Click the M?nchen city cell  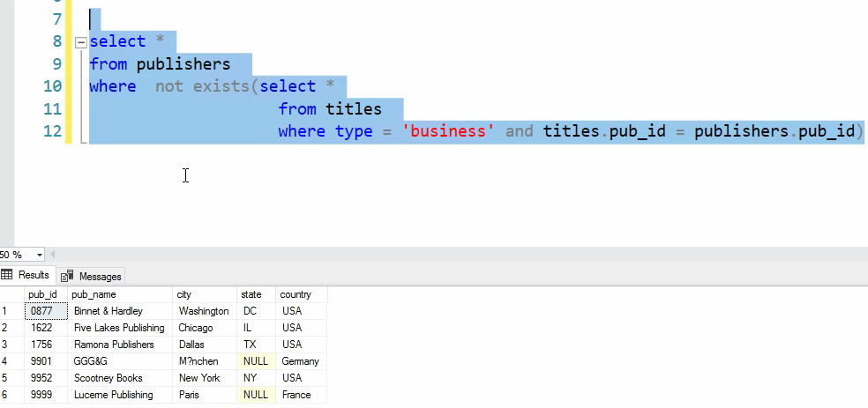(x=205, y=361)
